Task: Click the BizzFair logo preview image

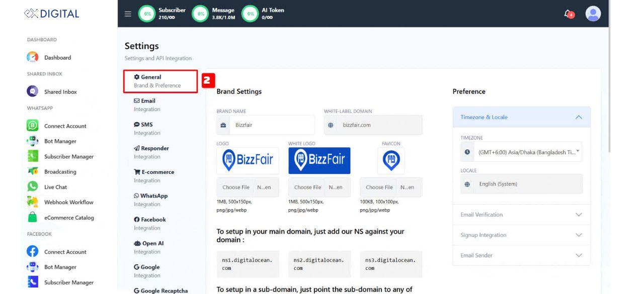Action: coord(248,160)
